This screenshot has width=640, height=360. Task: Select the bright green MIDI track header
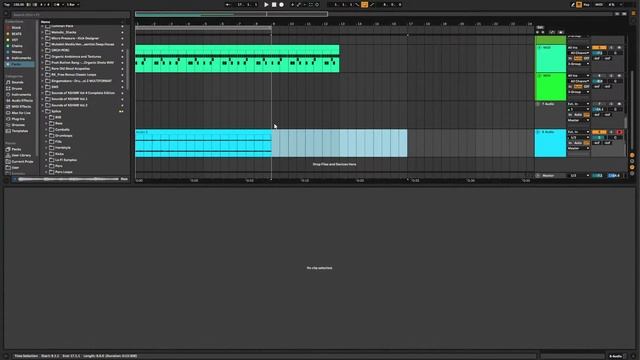click(x=551, y=87)
